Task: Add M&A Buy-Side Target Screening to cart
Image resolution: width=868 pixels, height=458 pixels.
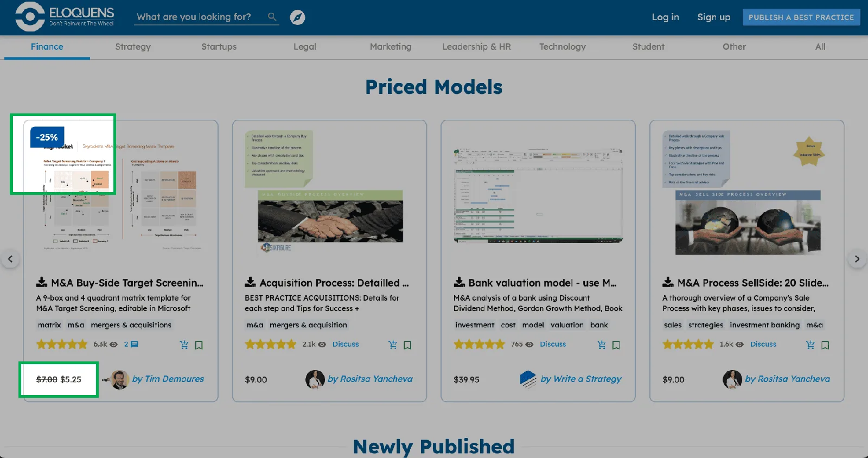Action: [x=184, y=345]
